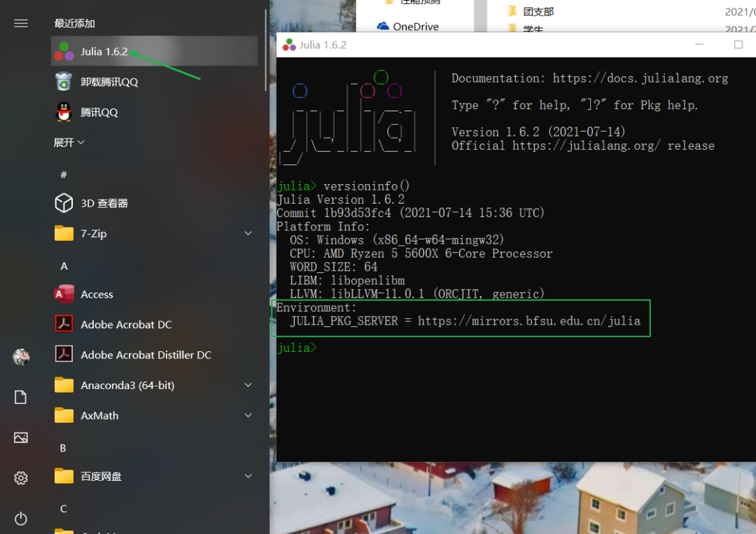Click the julialang.org release URL text

click(x=586, y=146)
